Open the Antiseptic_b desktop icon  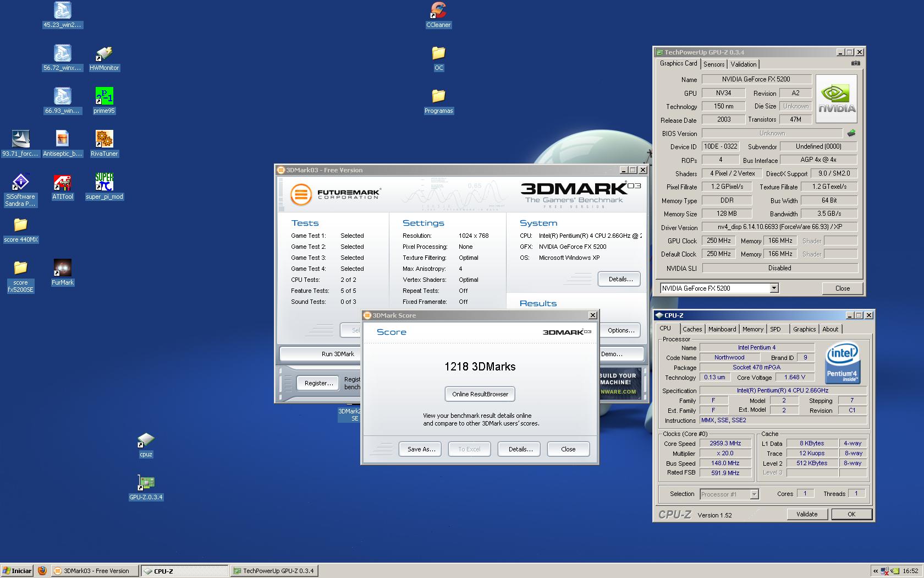point(62,144)
